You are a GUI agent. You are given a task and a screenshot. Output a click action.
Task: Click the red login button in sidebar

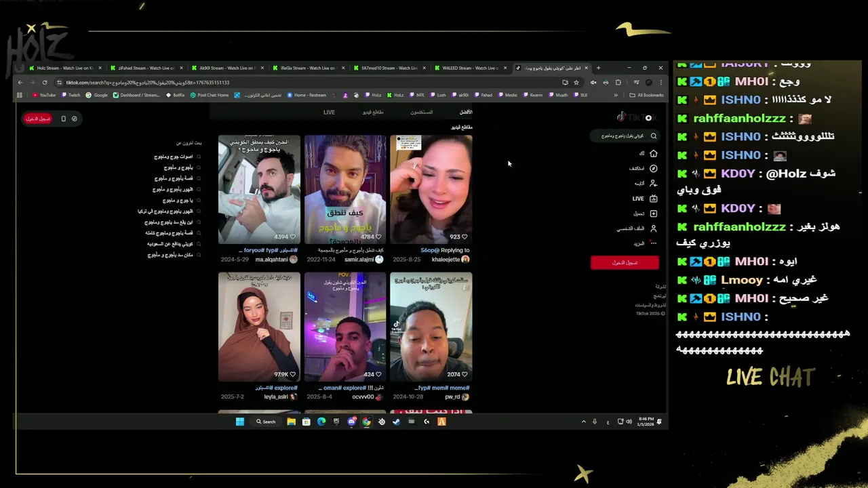coord(625,262)
